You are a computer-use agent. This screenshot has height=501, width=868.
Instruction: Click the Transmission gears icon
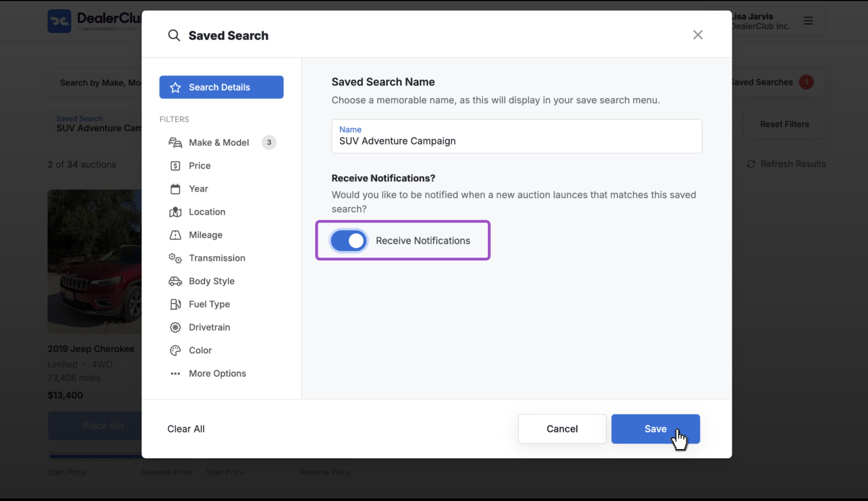click(175, 258)
